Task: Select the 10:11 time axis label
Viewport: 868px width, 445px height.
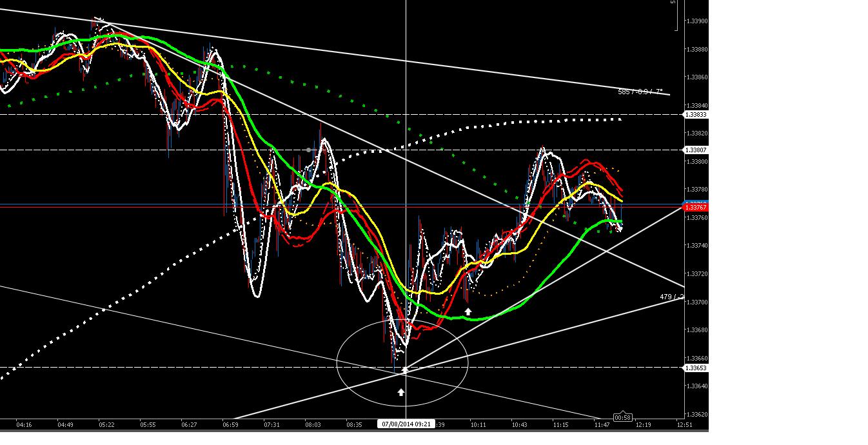Action: point(480,426)
